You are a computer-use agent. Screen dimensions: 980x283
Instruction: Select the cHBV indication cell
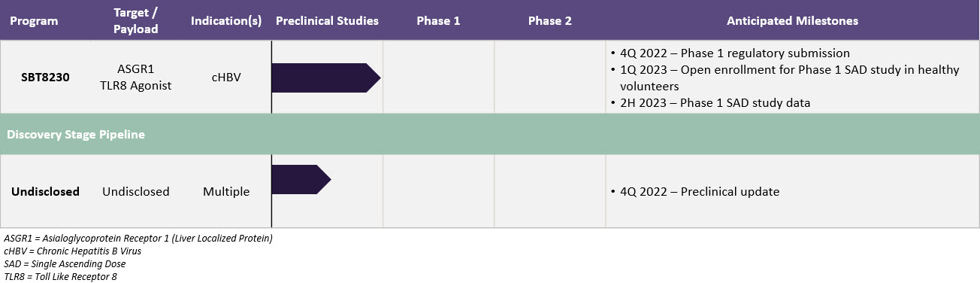pyautogui.click(x=226, y=77)
